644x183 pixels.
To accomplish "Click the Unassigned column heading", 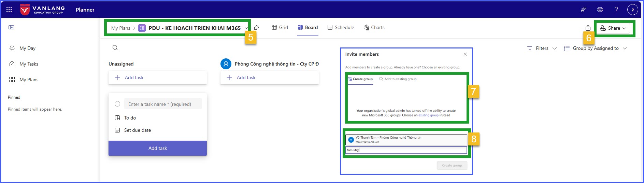I will [121, 64].
